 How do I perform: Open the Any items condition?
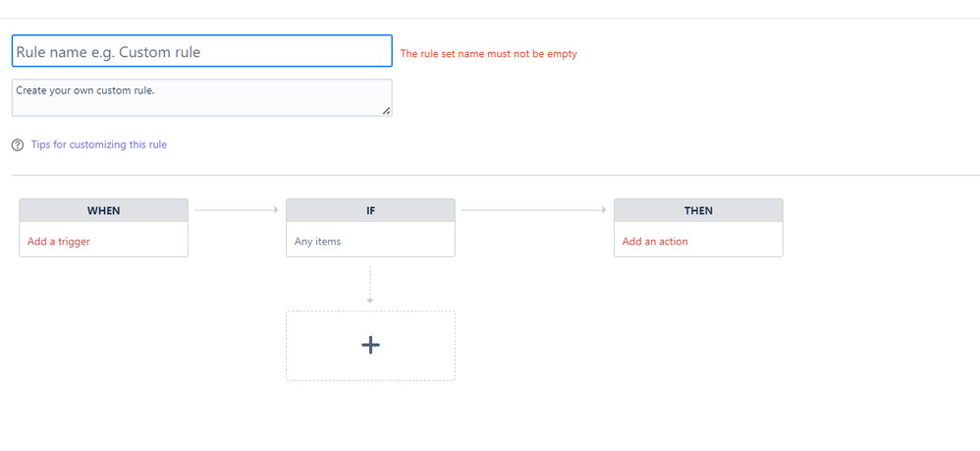click(x=317, y=242)
